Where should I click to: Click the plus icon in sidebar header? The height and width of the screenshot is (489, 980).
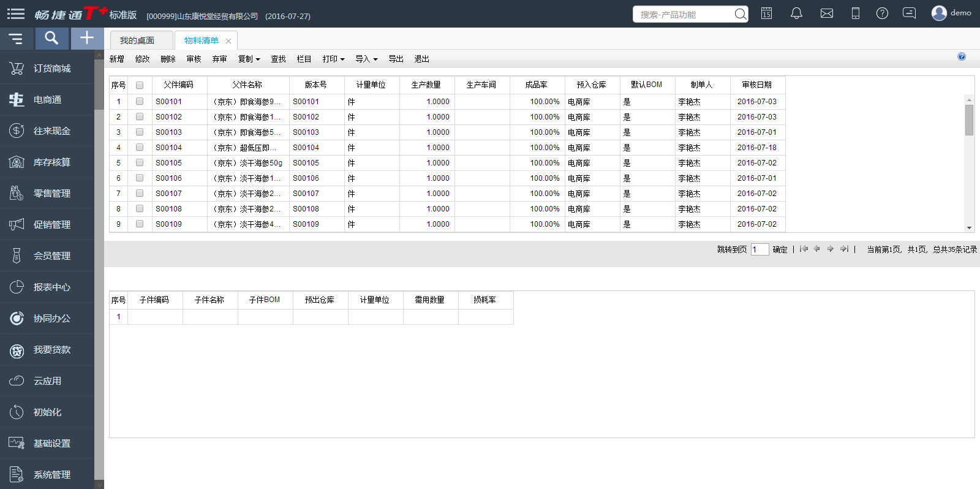(x=87, y=39)
